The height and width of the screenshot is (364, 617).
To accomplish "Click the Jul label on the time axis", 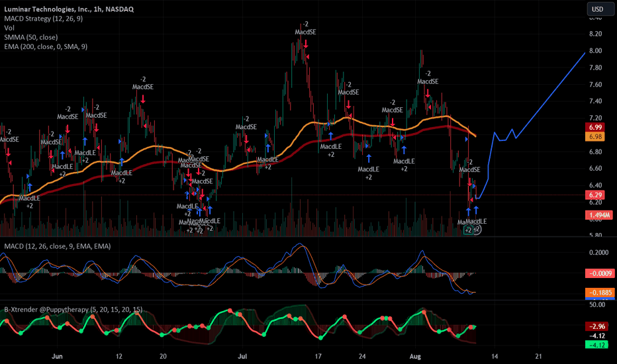I will [x=242, y=357].
